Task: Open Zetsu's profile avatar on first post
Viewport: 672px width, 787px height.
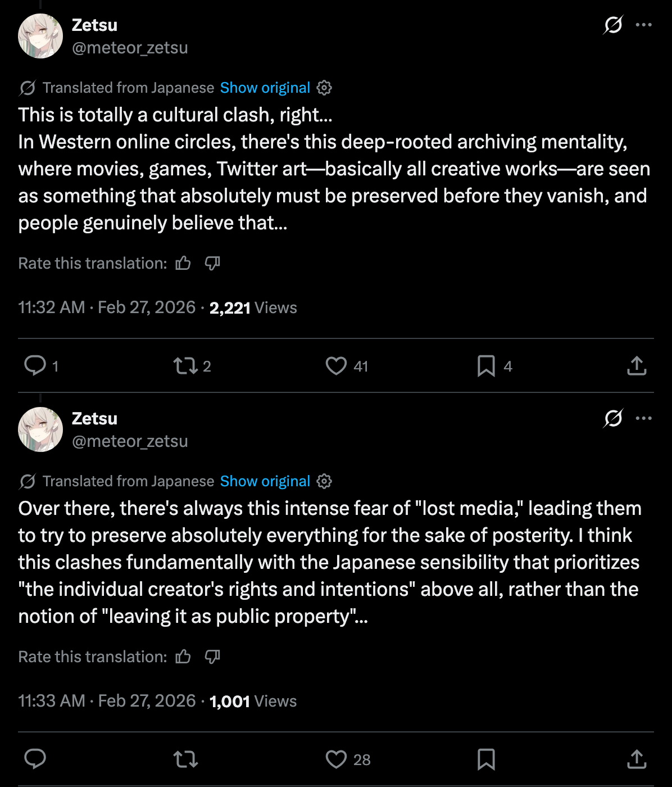Action: (x=40, y=36)
